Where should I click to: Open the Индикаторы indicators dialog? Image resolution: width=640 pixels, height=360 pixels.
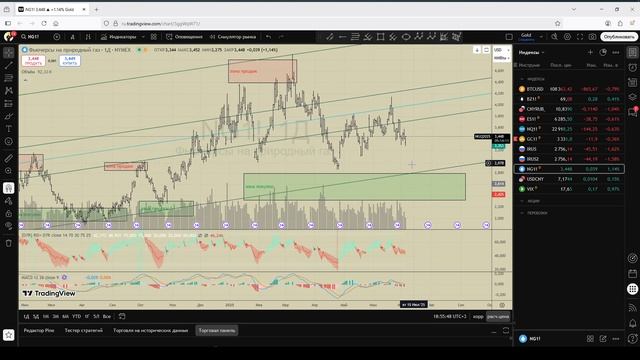[118, 37]
